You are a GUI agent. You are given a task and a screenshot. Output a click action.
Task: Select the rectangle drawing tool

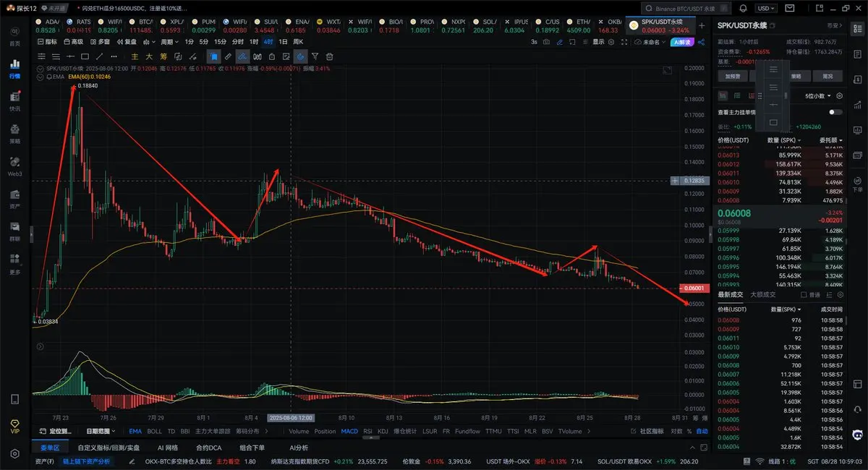[x=85, y=56]
